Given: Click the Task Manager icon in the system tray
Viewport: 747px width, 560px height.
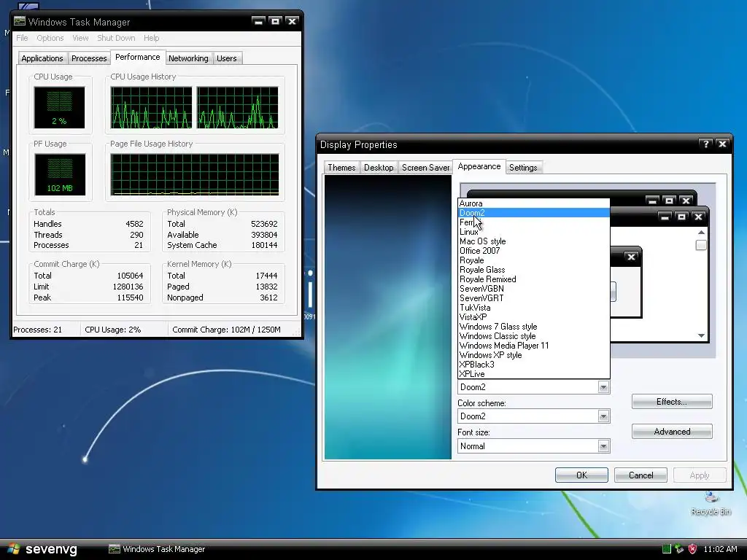Looking at the screenshot, I should pos(667,549).
